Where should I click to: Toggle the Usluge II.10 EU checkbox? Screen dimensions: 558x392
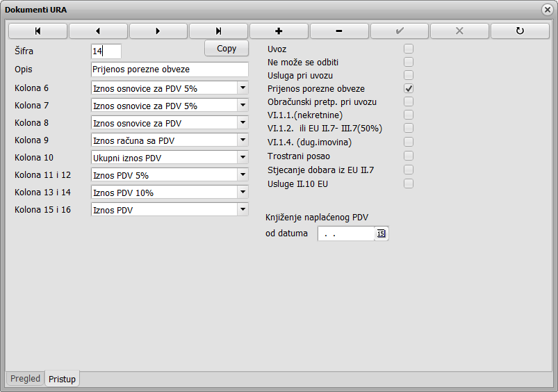[409, 183]
